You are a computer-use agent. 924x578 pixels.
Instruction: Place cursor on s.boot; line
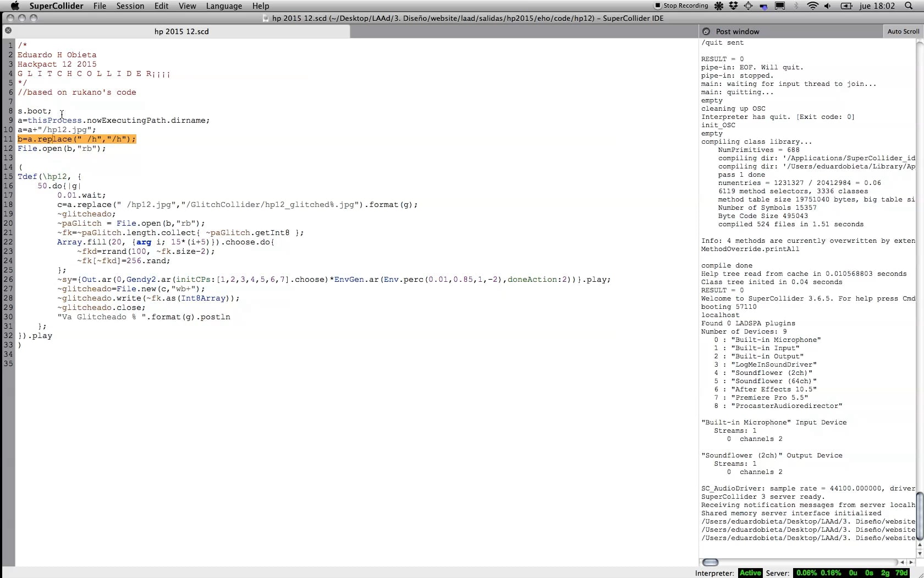34,111
